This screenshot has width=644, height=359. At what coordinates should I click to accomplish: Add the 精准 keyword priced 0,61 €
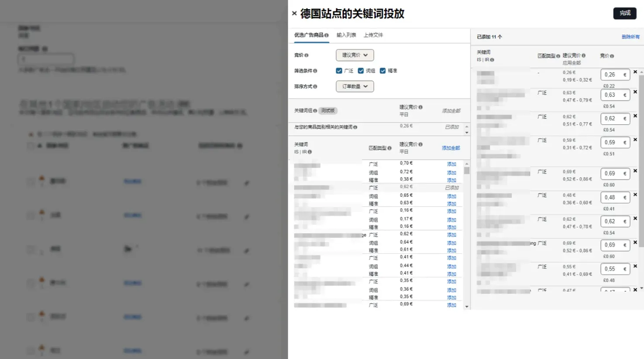pyautogui.click(x=451, y=250)
